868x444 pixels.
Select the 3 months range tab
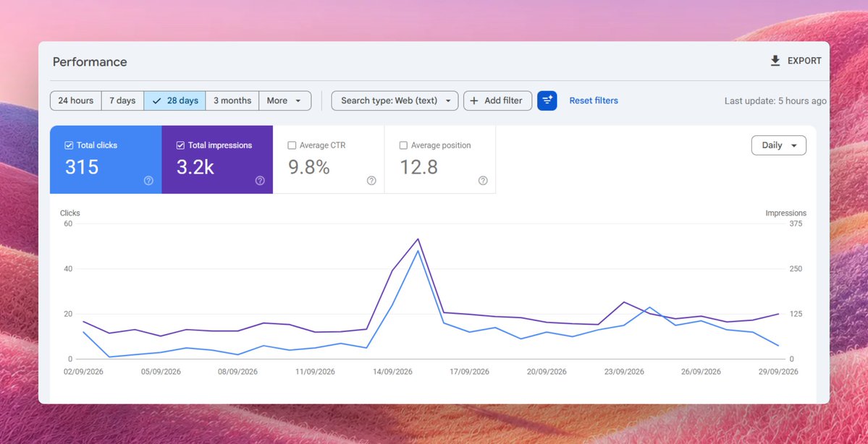pyautogui.click(x=232, y=101)
